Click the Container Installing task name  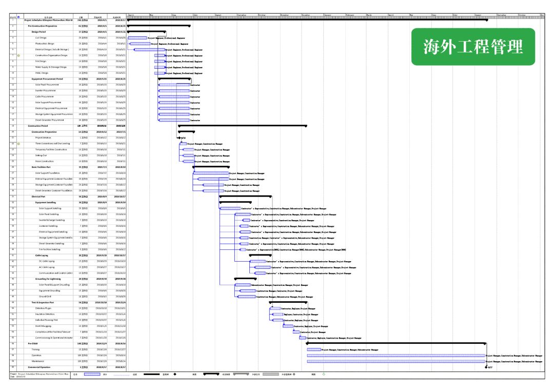[48, 226]
